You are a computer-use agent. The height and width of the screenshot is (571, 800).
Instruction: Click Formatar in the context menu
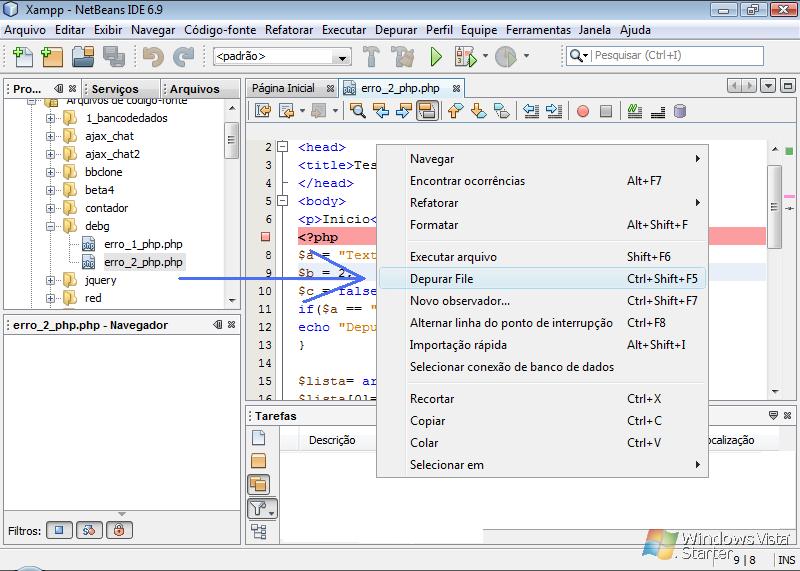[x=542, y=225]
